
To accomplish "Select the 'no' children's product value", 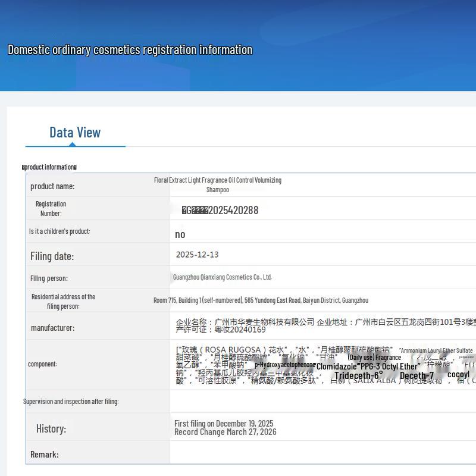I will click(x=180, y=234).
